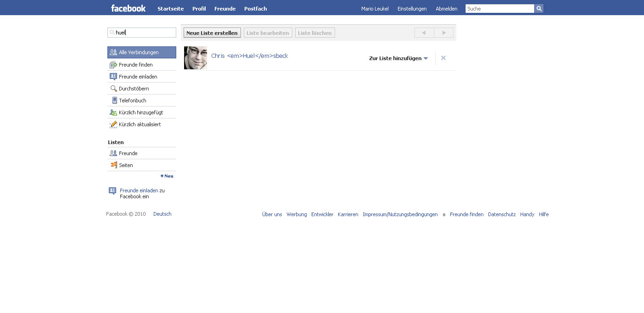Click Chris Huelsbeck profile photo
This screenshot has width=644, height=313.
pyautogui.click(x=196, y=58)
